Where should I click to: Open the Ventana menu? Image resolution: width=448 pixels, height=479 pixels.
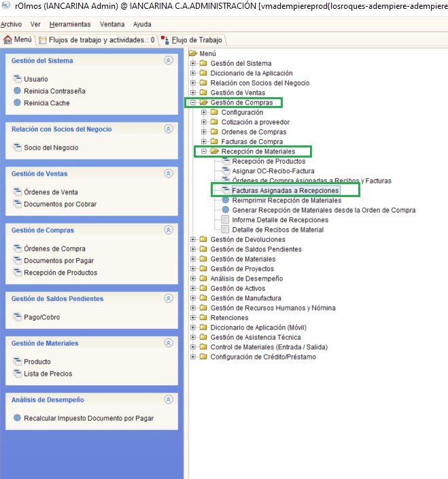click(112, 24)
